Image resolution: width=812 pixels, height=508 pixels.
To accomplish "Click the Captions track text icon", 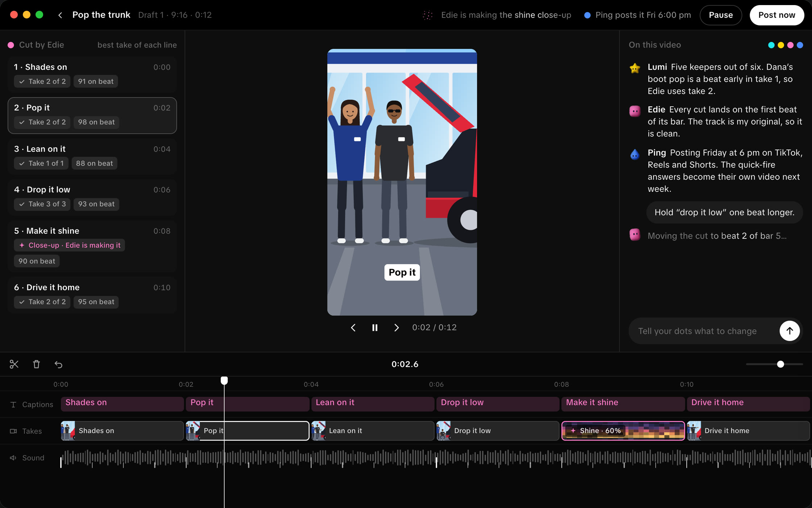I will [13, 404].
